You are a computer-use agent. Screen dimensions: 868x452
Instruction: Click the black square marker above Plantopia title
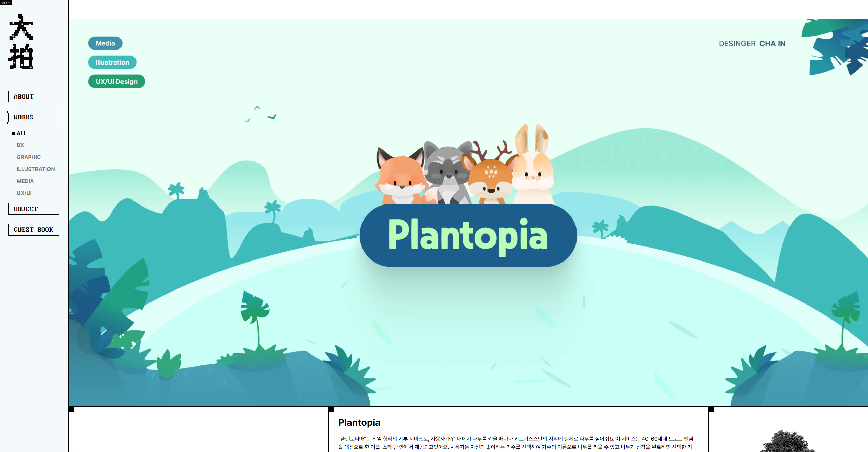click(x=331, y=409)
